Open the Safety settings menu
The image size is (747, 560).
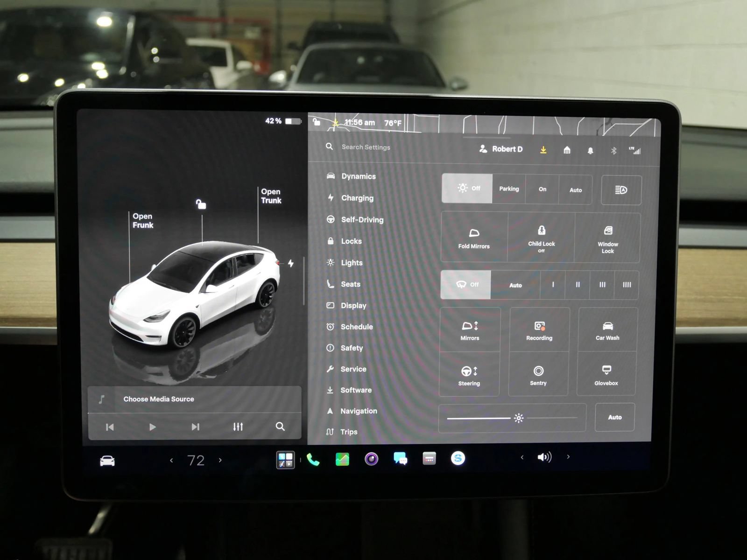(345, 348)
